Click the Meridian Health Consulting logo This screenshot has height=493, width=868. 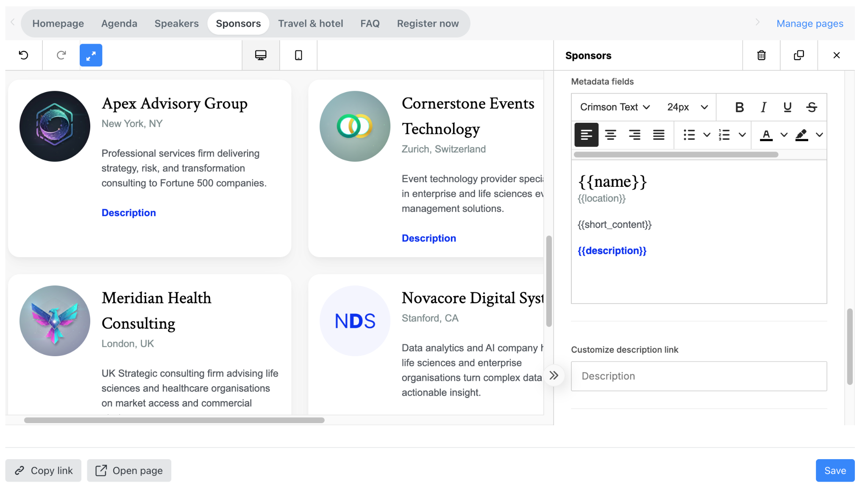(55, 321)
